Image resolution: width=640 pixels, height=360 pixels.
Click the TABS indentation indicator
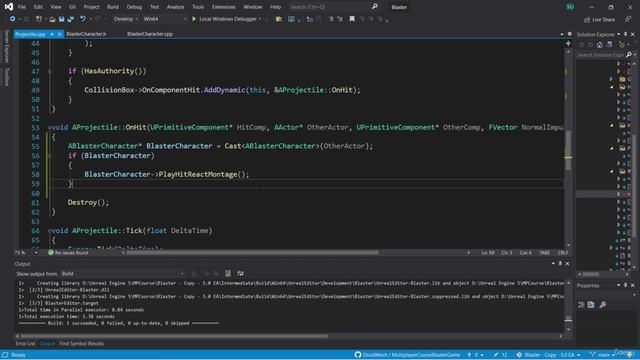[544, 253]
